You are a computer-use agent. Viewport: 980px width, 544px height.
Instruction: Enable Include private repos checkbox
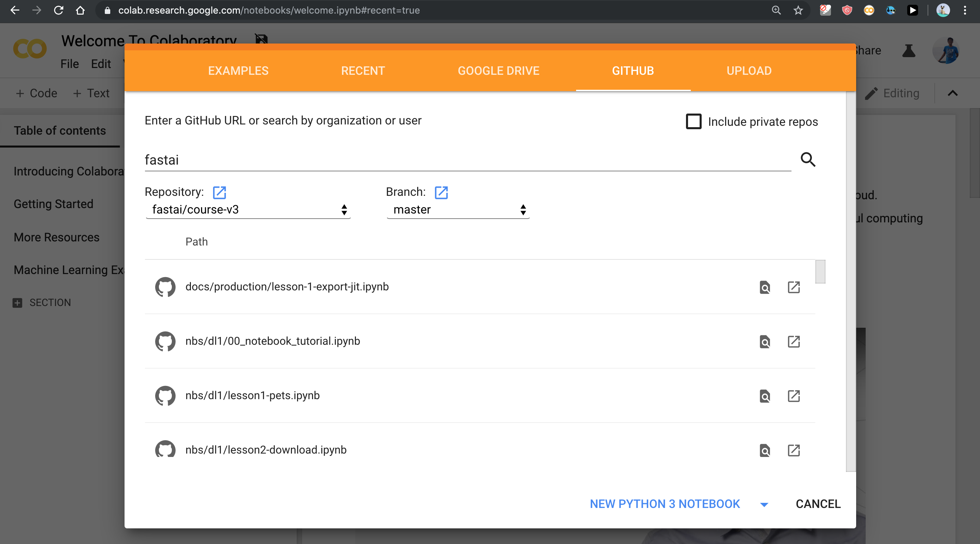pos(693,122)
